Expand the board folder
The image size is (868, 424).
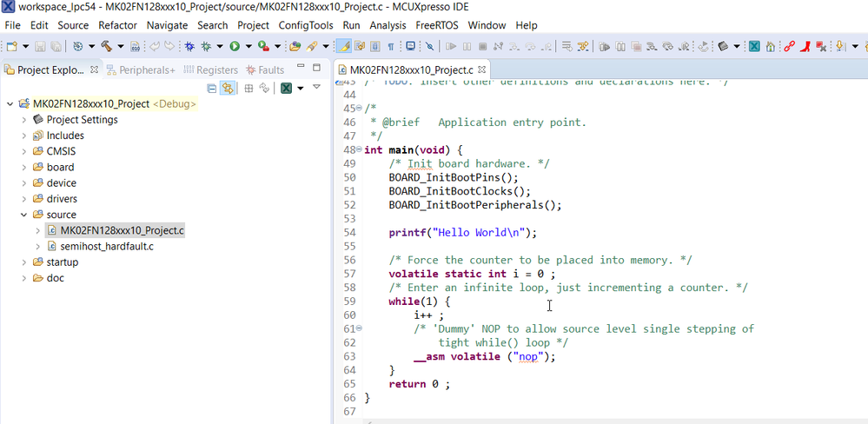click(x=23, y=167)
